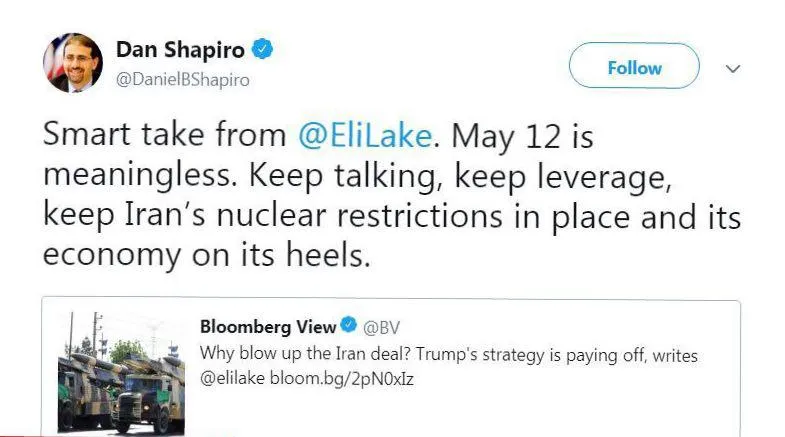Follow Dan Shapiro with the Follow button
The height and width of the screenshot is (437, 785).
pos(634,66)
